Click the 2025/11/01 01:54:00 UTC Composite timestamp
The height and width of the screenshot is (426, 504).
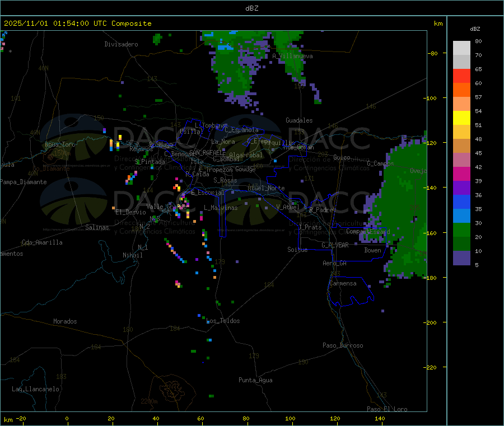(x=77, y=24)
